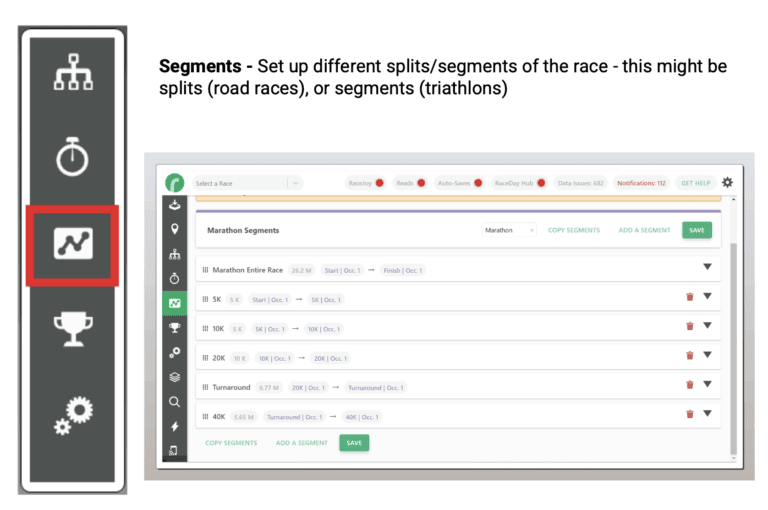Viewport: 768px width, 510px height.
Task: Expand the 40K segment details arrow
Action: coord(707,414)
